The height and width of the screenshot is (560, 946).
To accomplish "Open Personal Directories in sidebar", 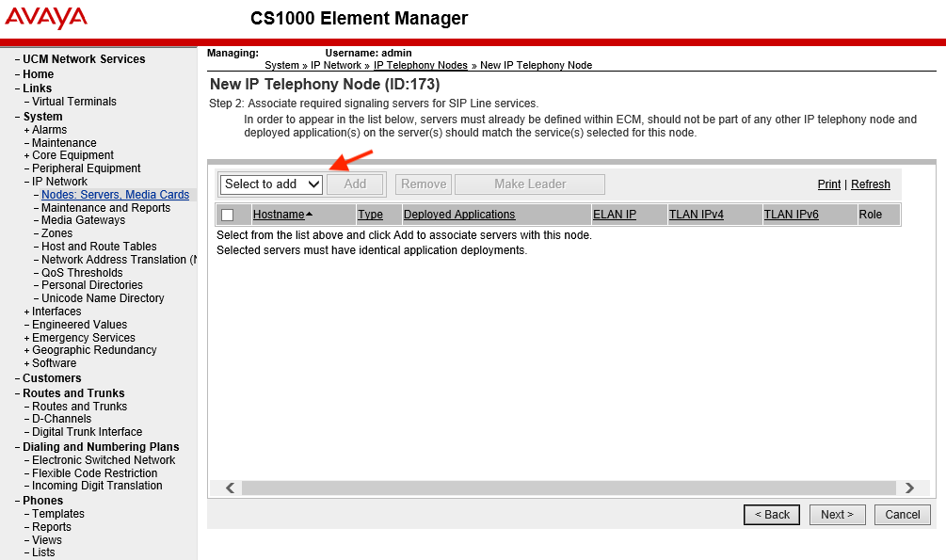I will click(x=92, y=285).
